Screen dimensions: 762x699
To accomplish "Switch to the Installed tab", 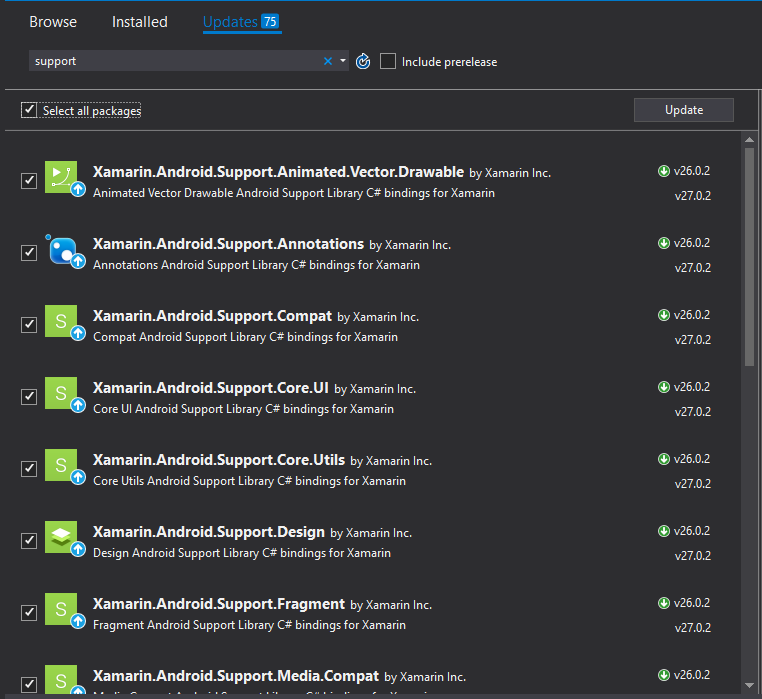I will [139, 22].
